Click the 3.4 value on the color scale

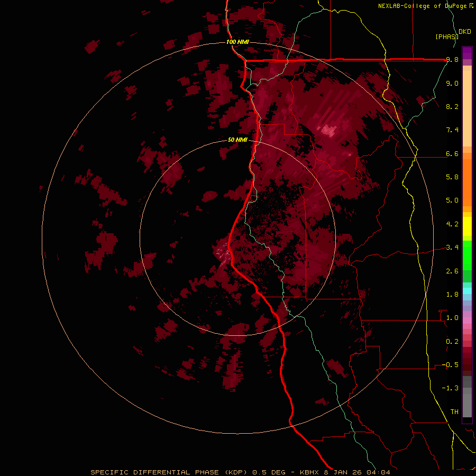pos(452,248)
